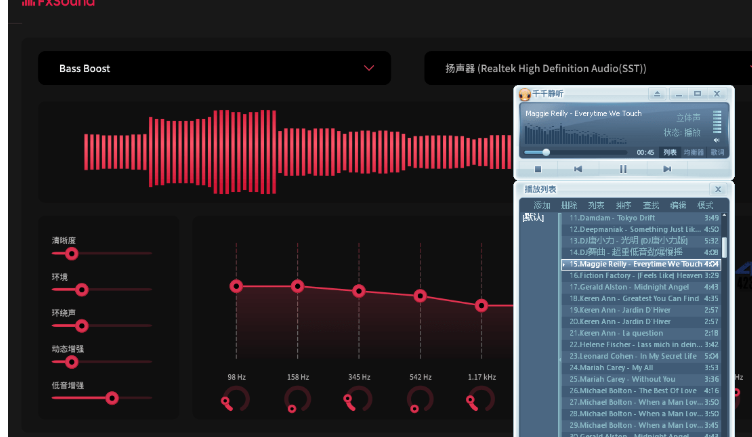Switch to the 列表 tab in 千千静听

(670, 153)
